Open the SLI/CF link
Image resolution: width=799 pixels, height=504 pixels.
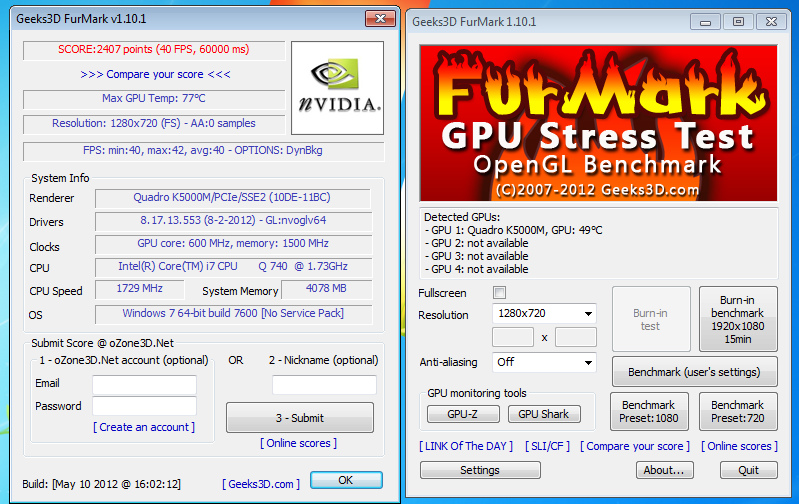pyautogui.click(x=548, y=446)
